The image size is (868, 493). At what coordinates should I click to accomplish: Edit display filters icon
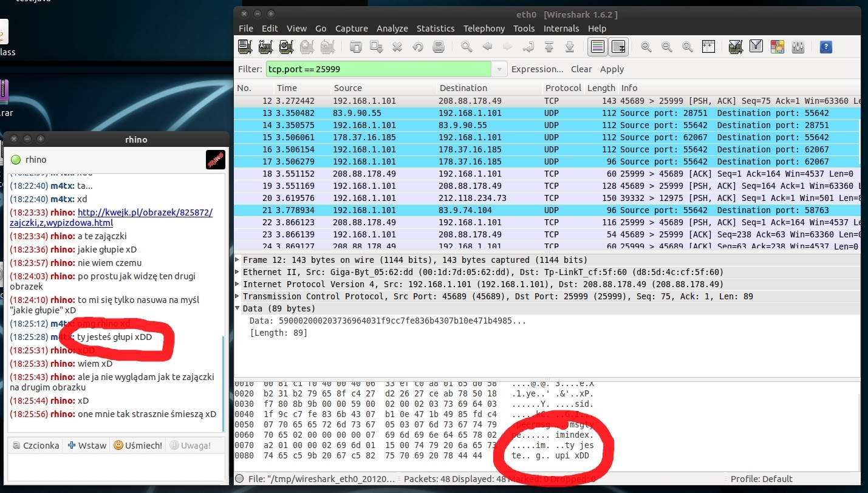point(756,47)
